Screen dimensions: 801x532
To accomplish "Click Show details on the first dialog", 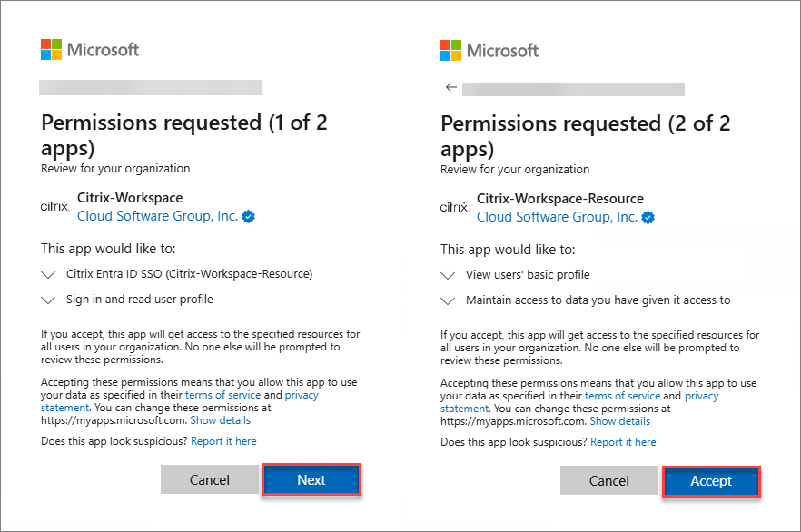I will pos(220,419).
